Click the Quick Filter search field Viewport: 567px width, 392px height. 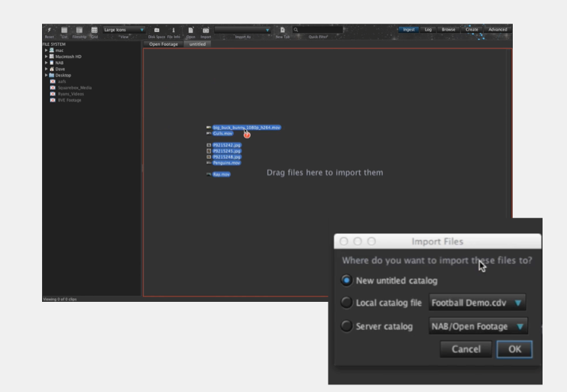[x=318, y=30]
